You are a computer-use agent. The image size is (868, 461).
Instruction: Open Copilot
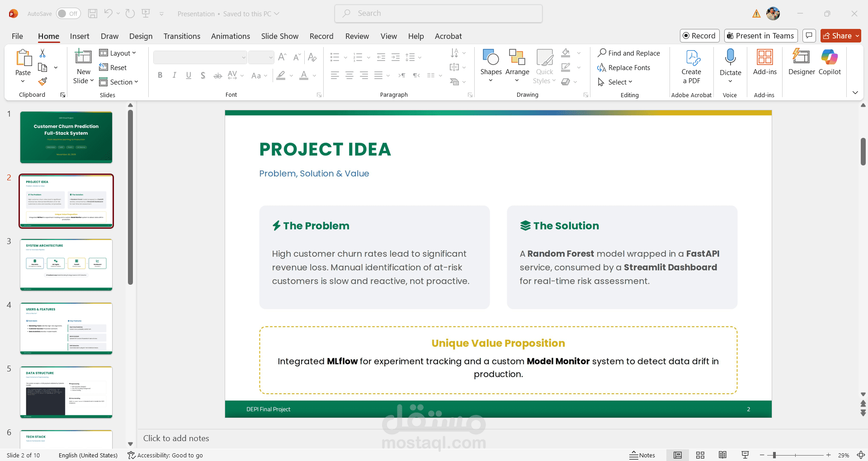point(830,63)
